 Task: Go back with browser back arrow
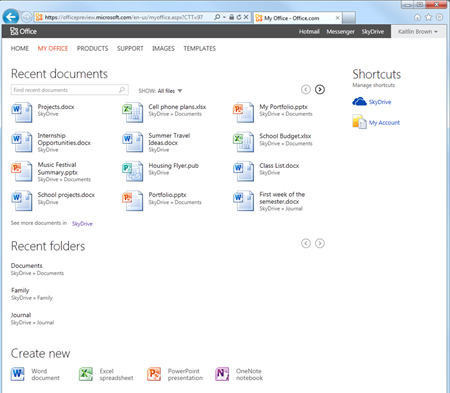point(11,17)
